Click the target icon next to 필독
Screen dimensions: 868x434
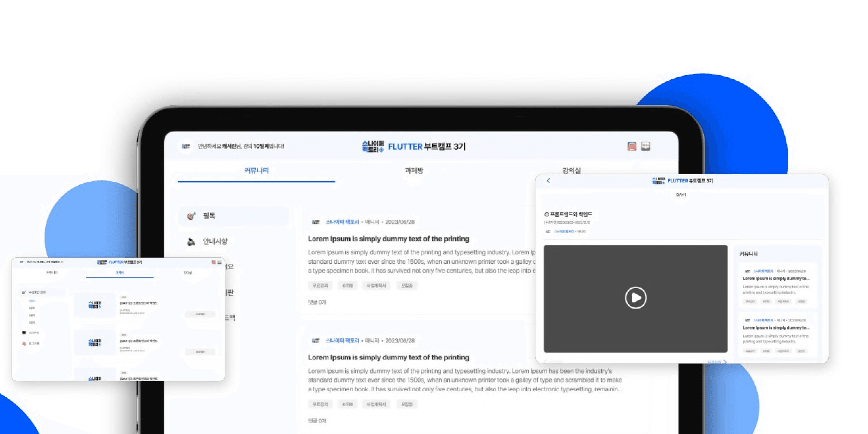pos(191,216)
